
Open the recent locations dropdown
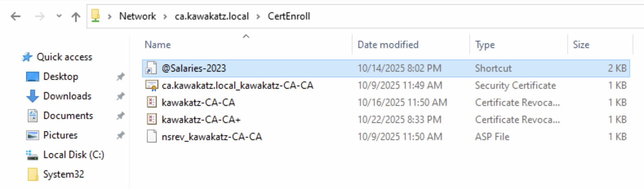tap(59, 16)
